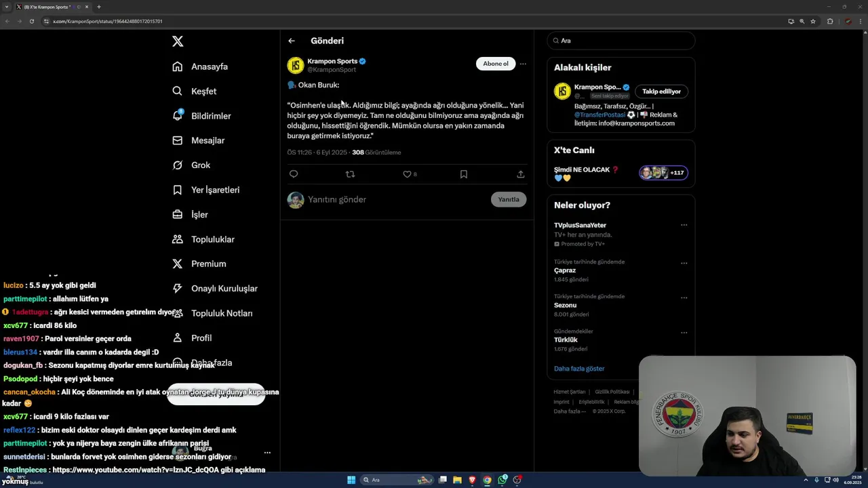Screen dimensions: 868x488
Task: Open more options for Sezonu trend
Action: pyautogui.click(x=684, y=298)
